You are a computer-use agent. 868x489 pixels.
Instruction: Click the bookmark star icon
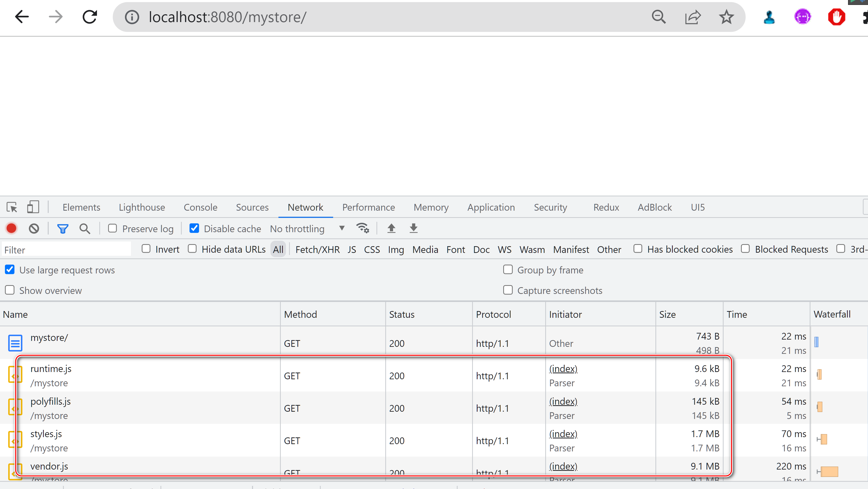[x=726, y=17]
